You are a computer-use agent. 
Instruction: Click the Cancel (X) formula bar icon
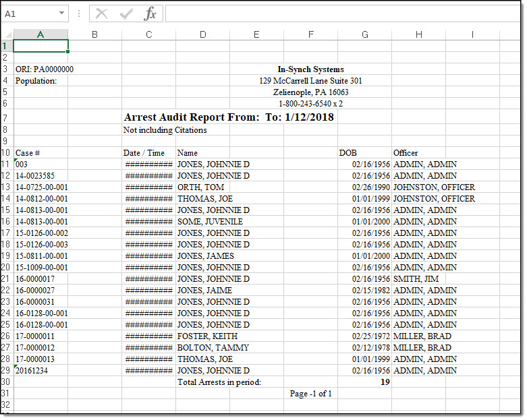coord(102,13)
